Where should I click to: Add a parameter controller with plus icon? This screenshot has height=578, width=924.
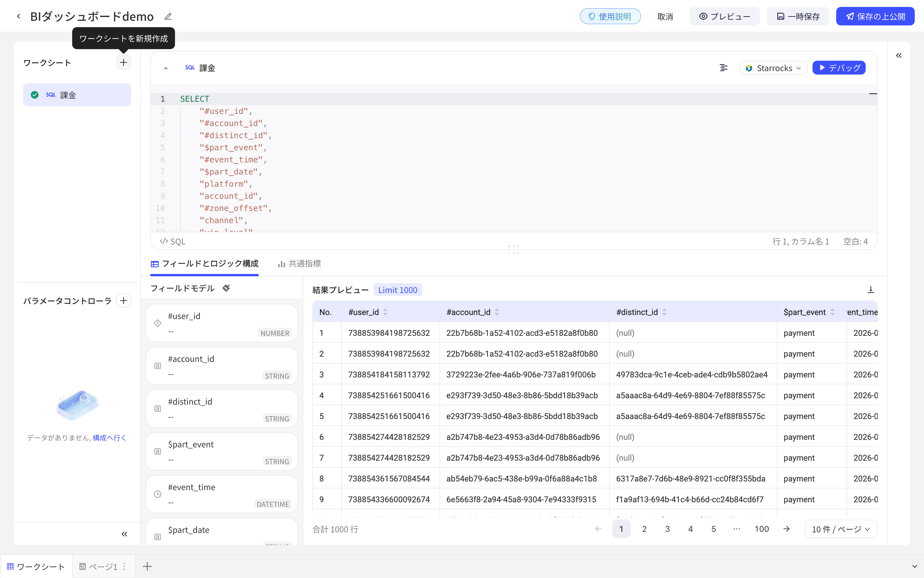click(x=123, y=301)
